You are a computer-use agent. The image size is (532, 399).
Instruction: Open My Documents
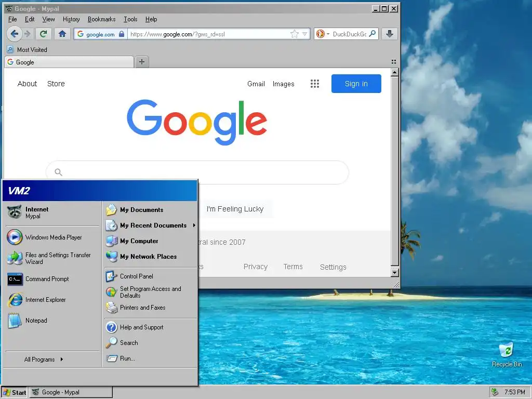[150, 210]
